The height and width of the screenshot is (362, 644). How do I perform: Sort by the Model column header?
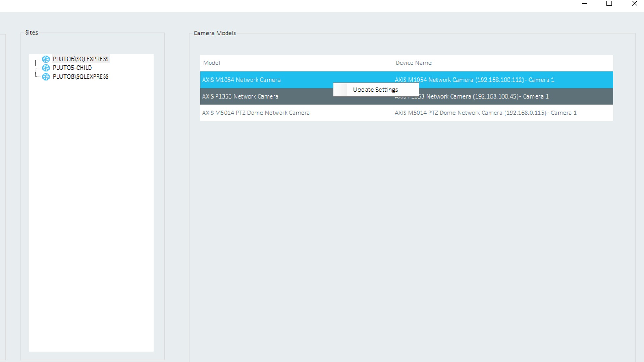[x=211, y=63]
